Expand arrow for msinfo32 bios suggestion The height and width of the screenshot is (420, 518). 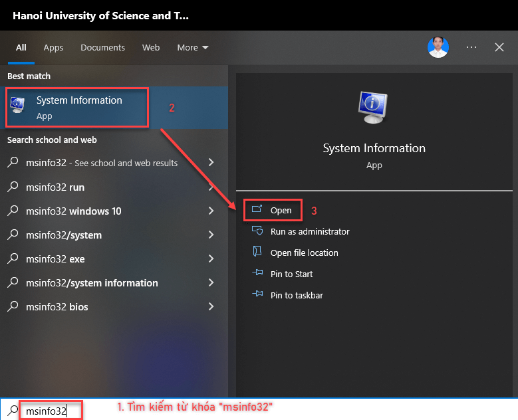tap(211, 306)
